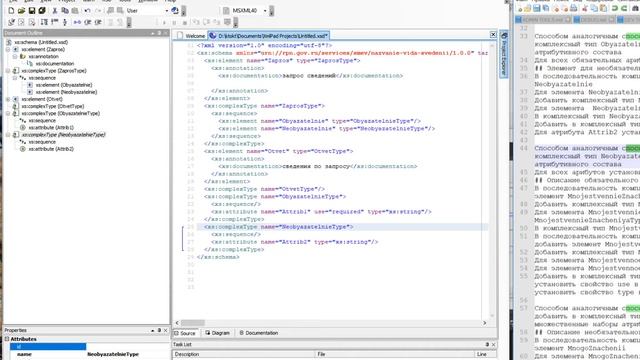The height and width of the screenshot is (360, 640).
Task: Close the Properties panel
Action: (165, 330)
